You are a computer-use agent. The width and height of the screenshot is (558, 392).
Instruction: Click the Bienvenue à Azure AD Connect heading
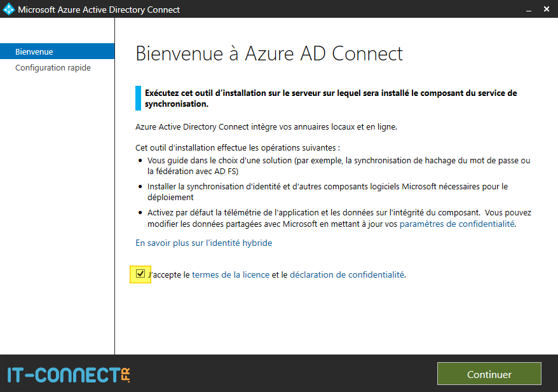pos(269,53)
